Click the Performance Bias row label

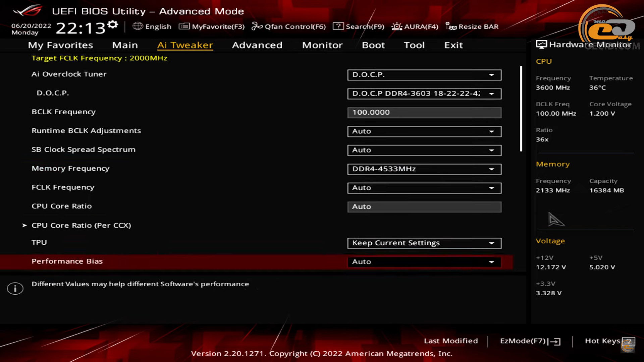tap(67, 261)
